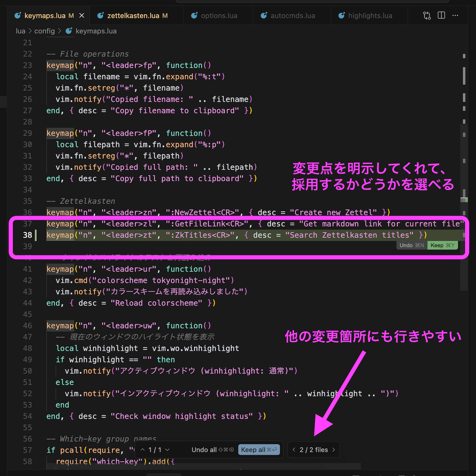Screen dimensions: 476x476
Task: Click line number 46 in the gutter
Action: pos(28,326)
